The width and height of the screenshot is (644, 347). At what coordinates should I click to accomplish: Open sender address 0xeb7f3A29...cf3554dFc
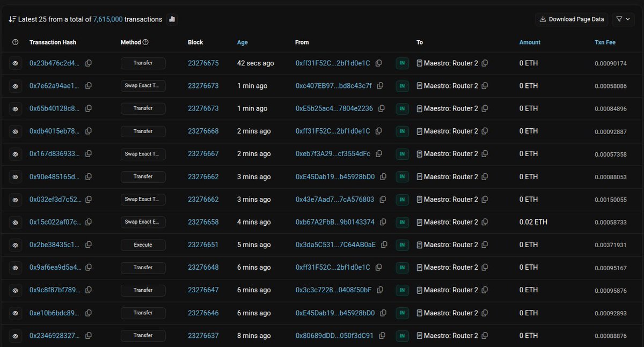[332, 153]
